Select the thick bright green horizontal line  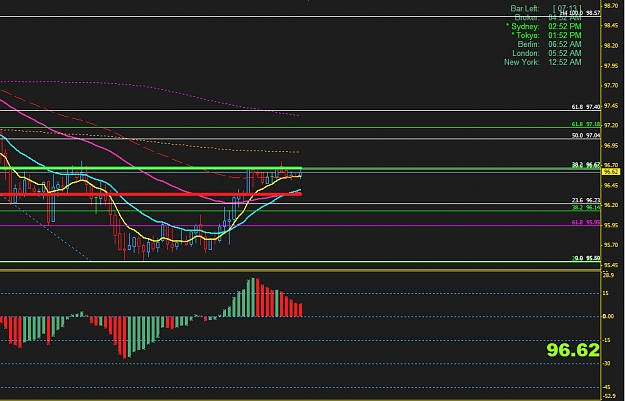[x=151, y=168]
